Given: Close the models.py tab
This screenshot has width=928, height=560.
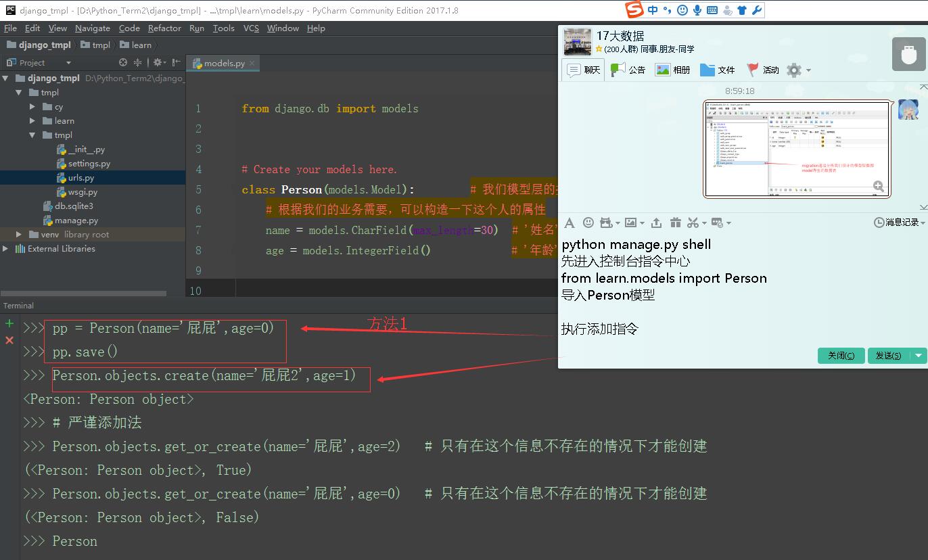Looking at the screenshot, I should tap(252, 64).
